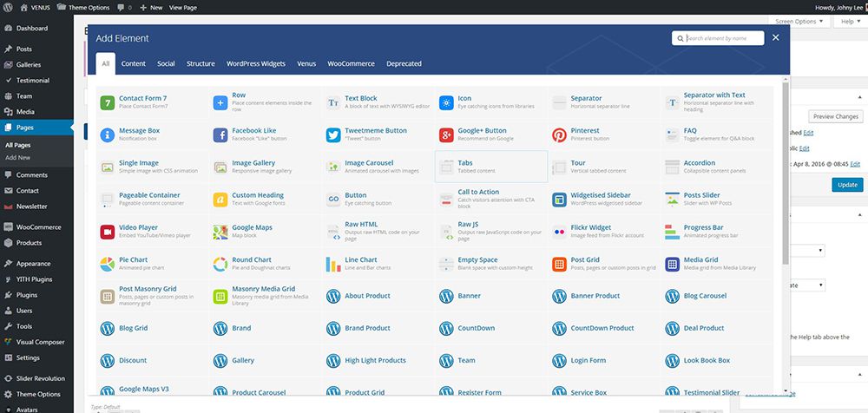This screenshot has width=868, height=413.
Task: Pick the blue Icon element
Action: (x=446, y=102)
